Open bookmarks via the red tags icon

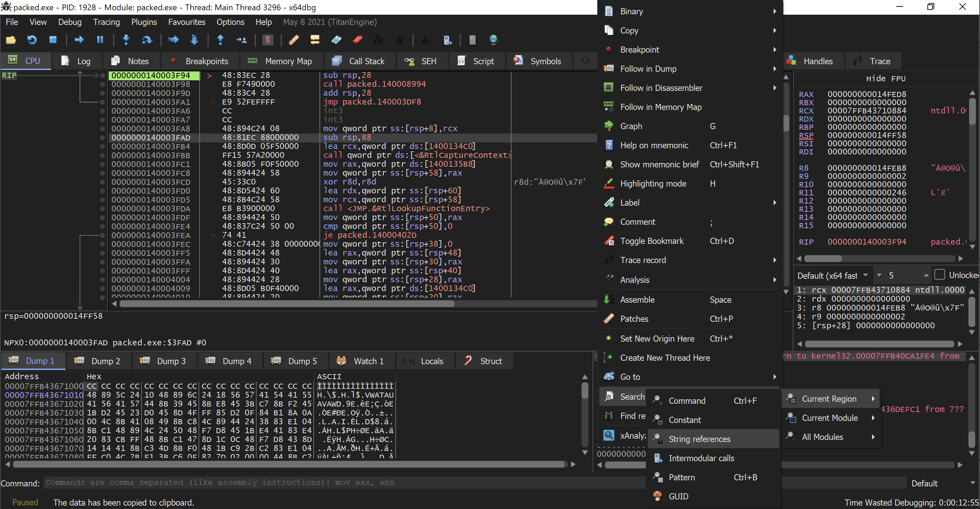coord(357,40)
